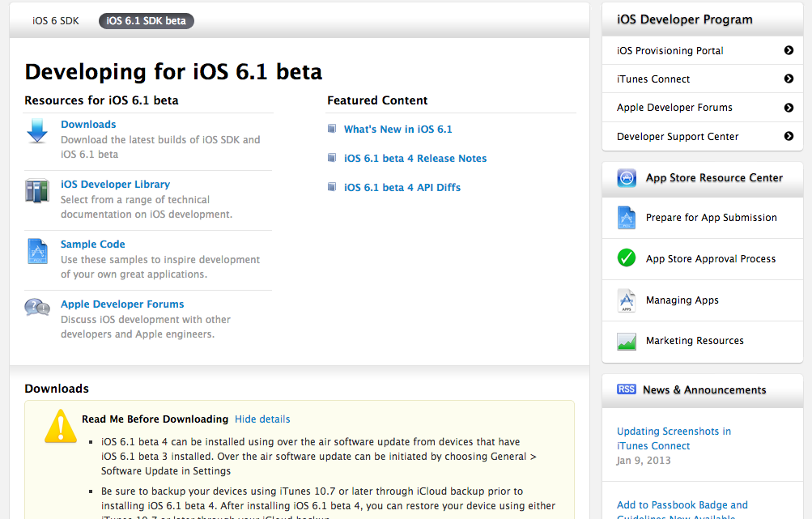Click the green checkmark approval icon

(x=627, y=258)
